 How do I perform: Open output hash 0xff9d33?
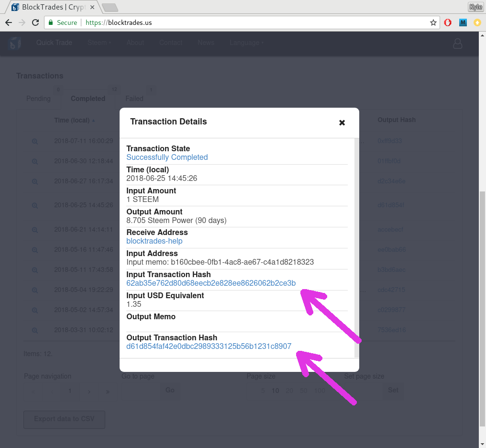click(x=389, y=141)
